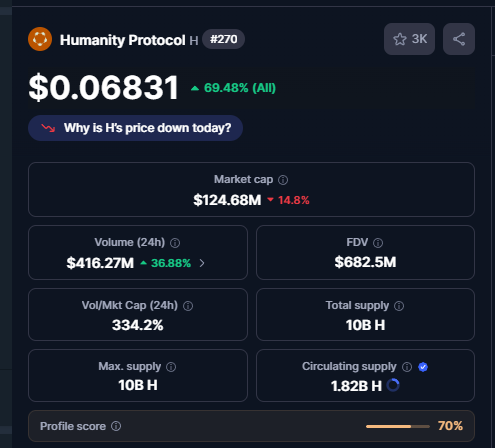Click the blue verified checkmark badge

click(x=423, y=367)
